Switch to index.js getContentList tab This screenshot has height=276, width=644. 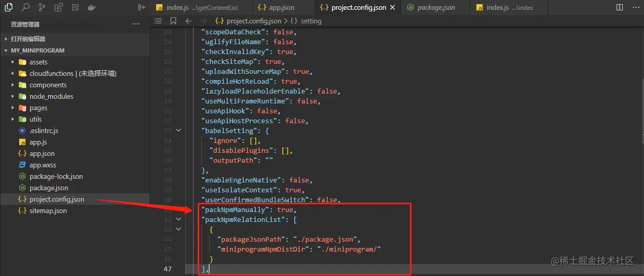(x=200, y=8)
